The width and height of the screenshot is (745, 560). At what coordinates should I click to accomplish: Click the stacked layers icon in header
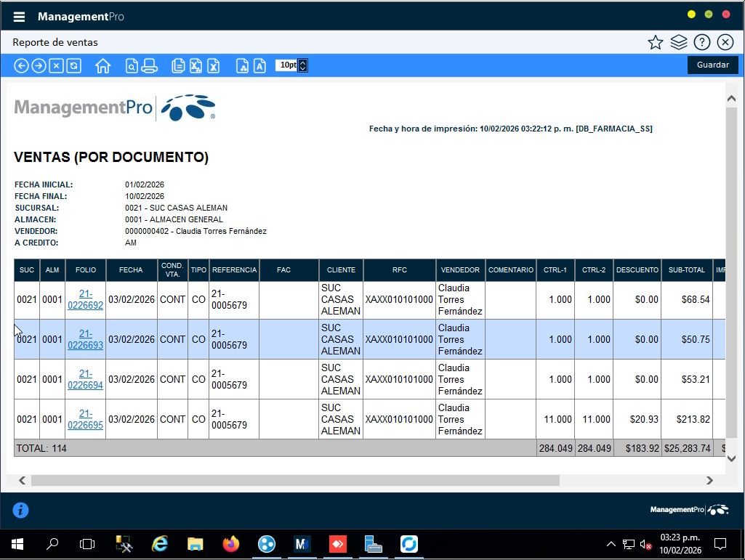tap(679, 42)
